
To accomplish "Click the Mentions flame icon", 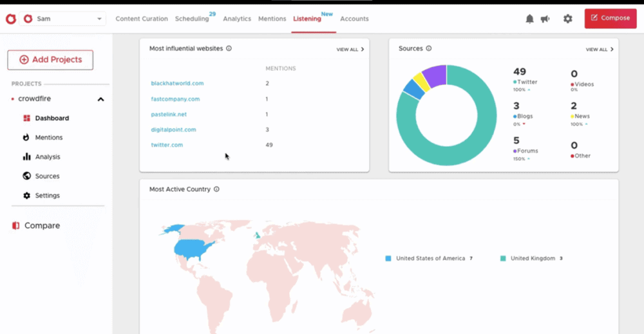I will pos(26,137).
